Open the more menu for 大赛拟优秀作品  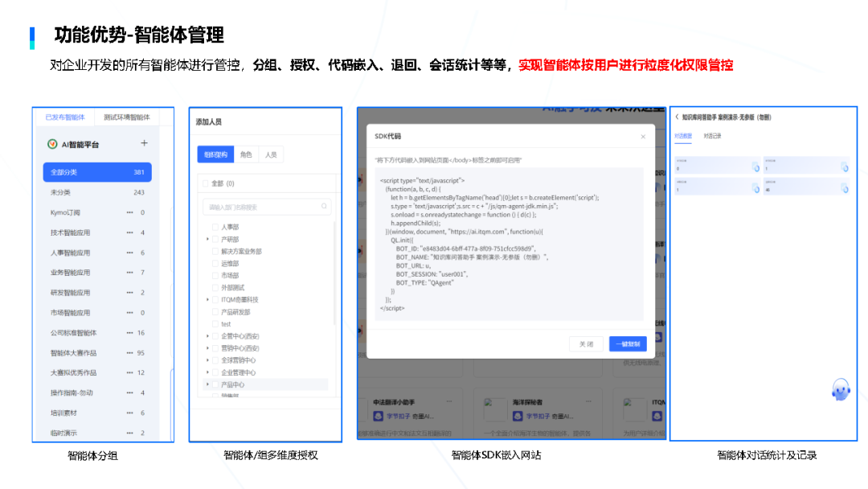tap(129, 372)
